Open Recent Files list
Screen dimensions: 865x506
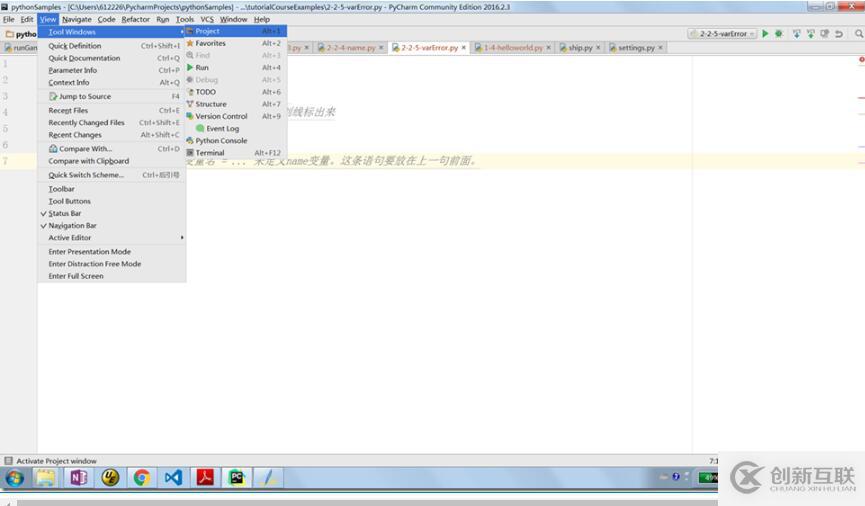(x=111, y=110)
